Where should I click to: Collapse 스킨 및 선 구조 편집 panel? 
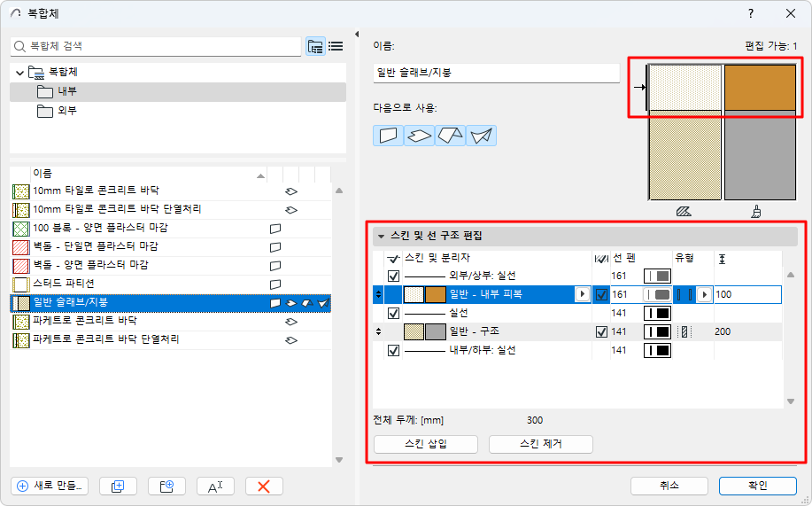(x=381, y=237)
